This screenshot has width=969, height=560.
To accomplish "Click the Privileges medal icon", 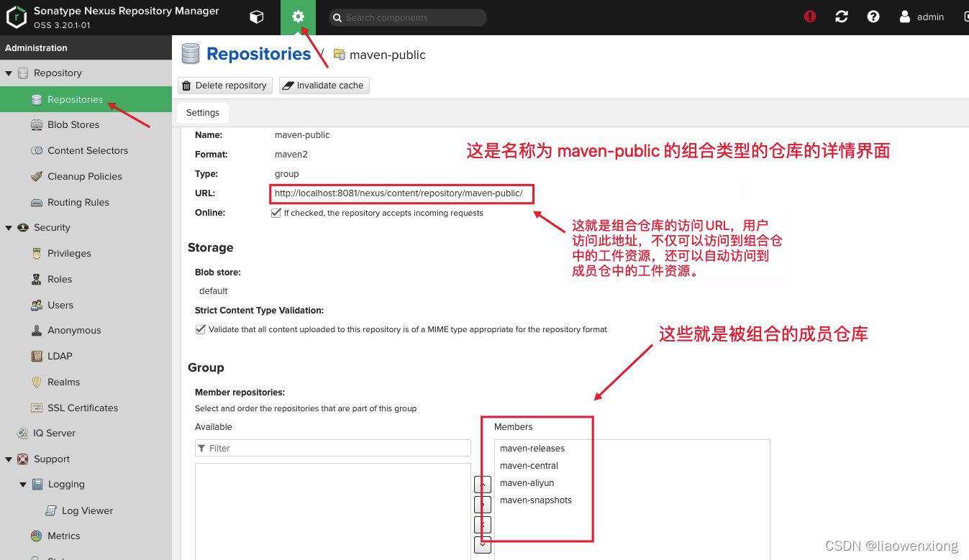I will click(37, 254).
